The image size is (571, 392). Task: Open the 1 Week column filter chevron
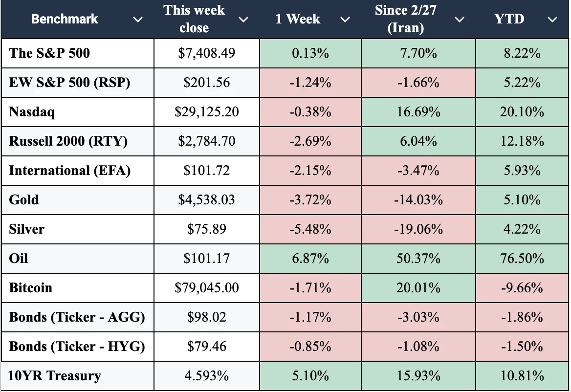(345, 20)
